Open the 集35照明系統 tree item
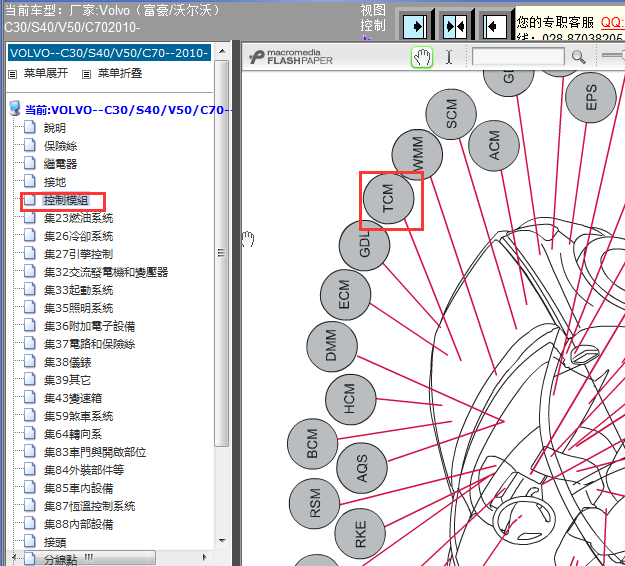Image resolution: width=625 pixels, height=566 pixels. pos(78,308)
